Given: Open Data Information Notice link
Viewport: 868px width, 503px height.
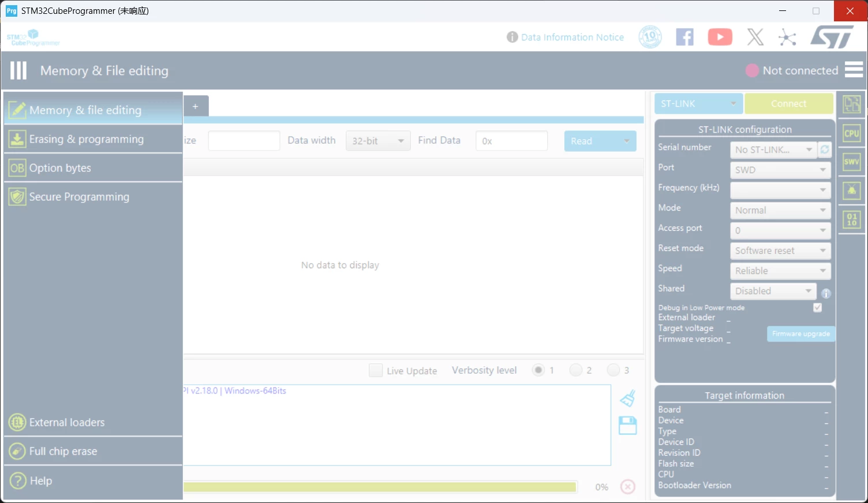Looking at the screenshot, I should pyautogui.click(x=572, y=37).
